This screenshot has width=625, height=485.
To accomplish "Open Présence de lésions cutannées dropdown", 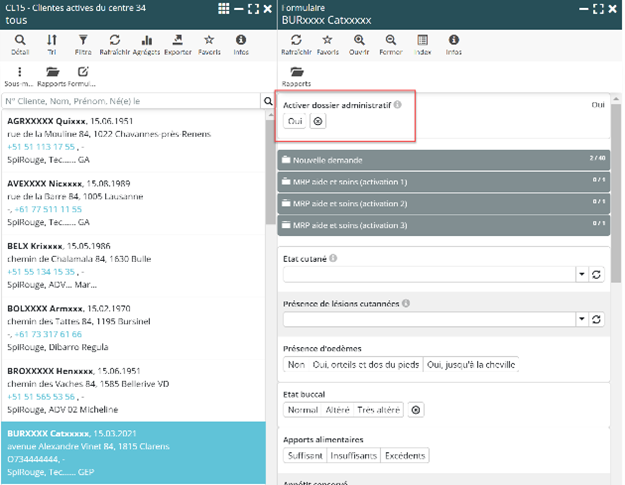I will point(581,319).
